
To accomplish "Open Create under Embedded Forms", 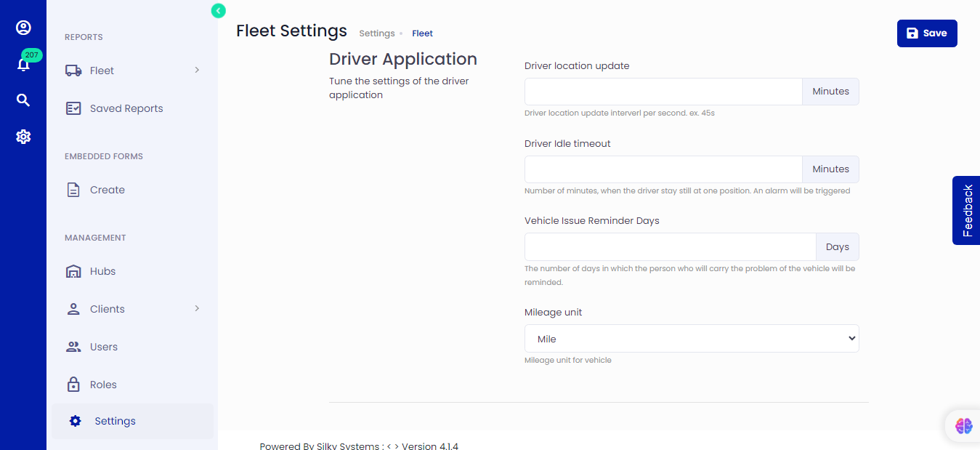I will coord(107,190).
